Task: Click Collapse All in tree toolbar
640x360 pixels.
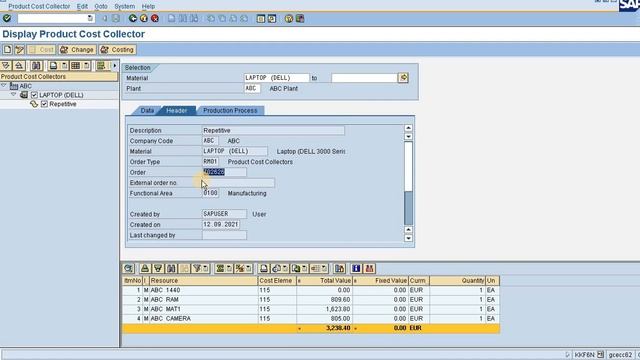Action: click(x=18, y=66)
